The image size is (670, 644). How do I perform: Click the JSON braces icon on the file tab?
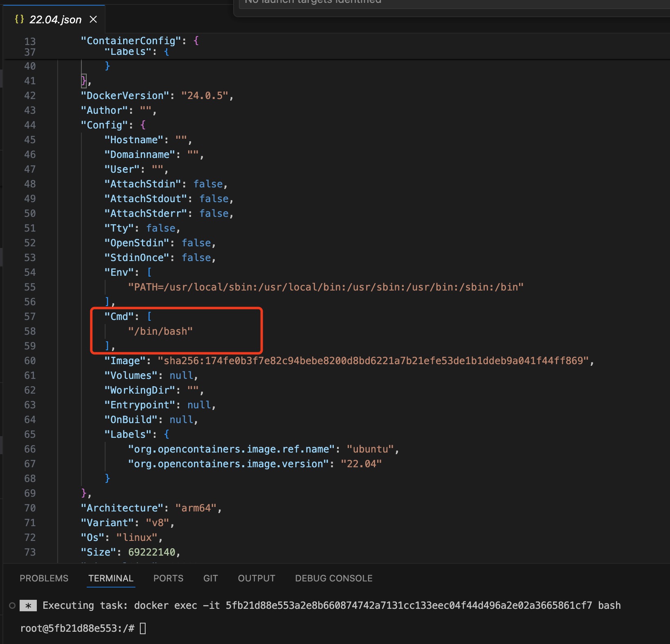point(19,19)
